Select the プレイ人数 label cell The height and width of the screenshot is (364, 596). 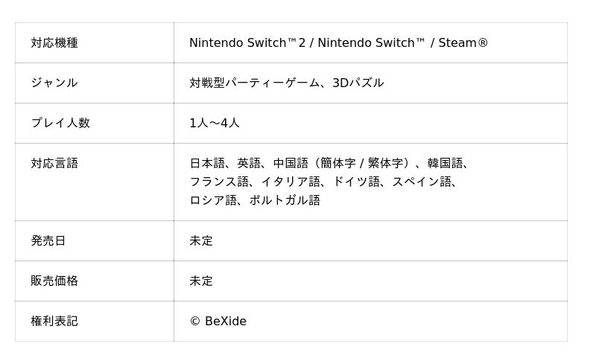pyautogui.click(x=60, y=124)
